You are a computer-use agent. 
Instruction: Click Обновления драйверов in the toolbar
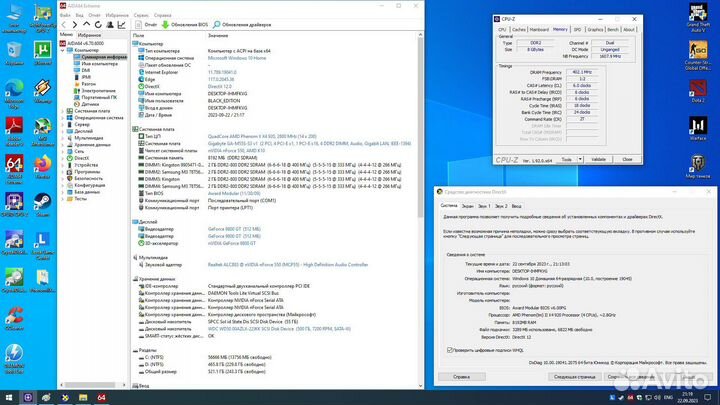242,25
